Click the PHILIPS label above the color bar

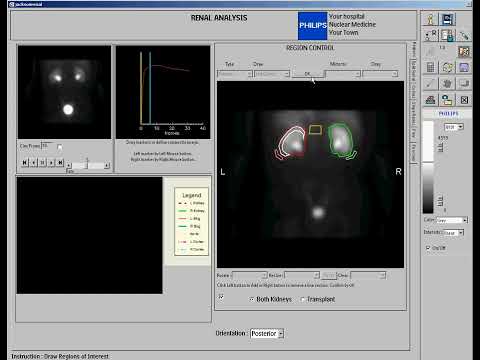pyautogui.click(x=448, y=114)
